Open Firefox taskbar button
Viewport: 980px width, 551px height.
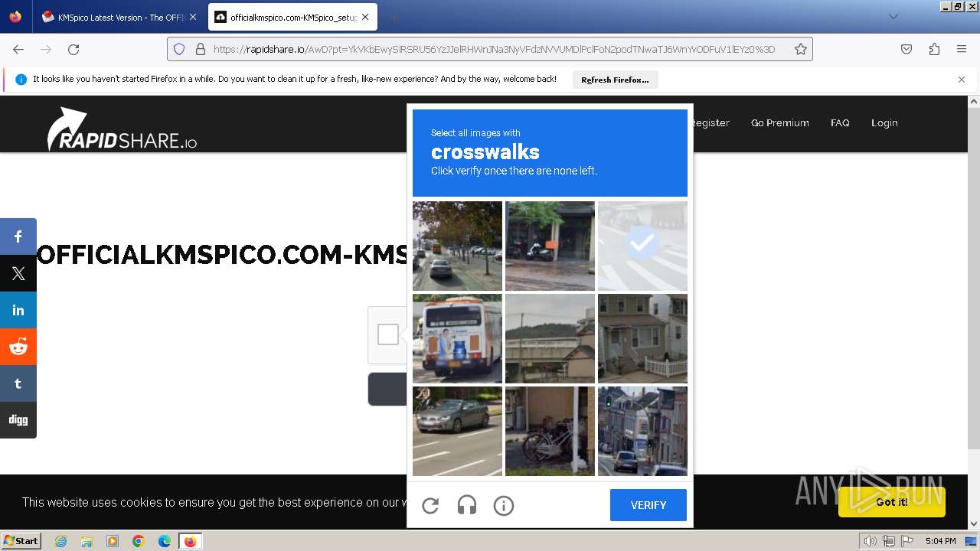pos(190,541)
